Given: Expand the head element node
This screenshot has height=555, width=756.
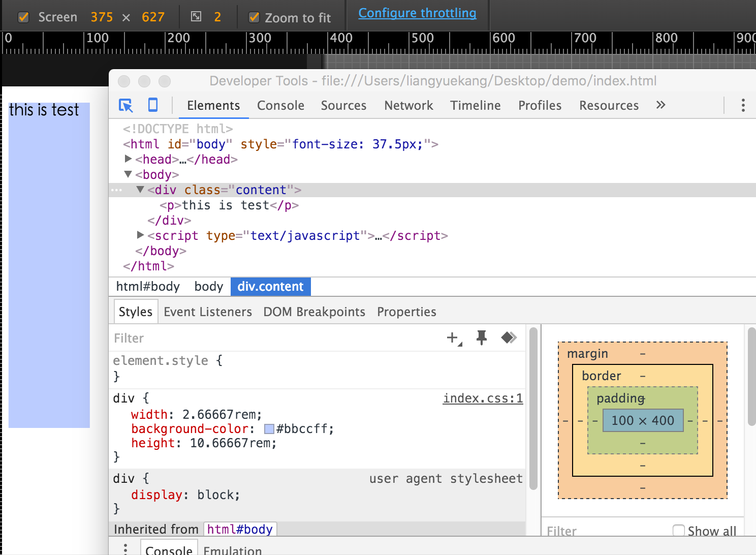Looking at the screenshot, I should pos(129,159).
